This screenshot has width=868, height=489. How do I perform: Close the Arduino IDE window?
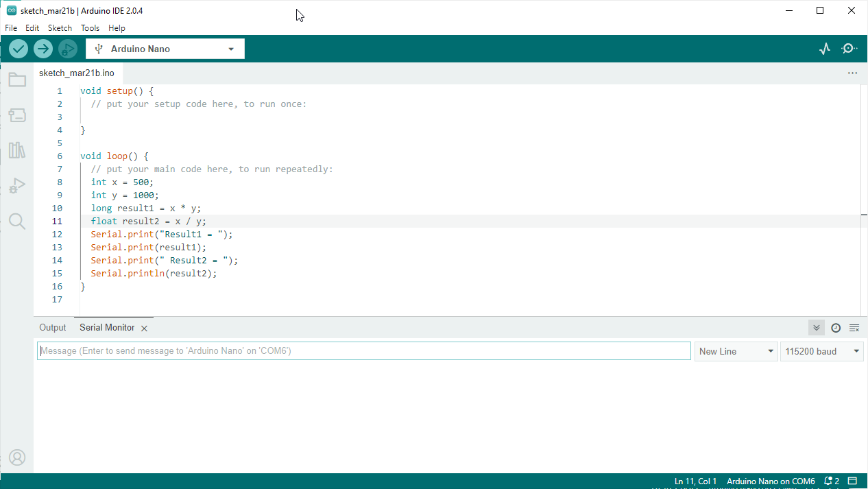pos(852,10)
